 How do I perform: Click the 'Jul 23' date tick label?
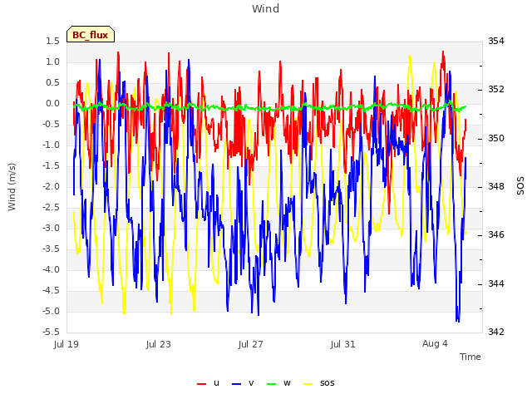coord(159,344)
